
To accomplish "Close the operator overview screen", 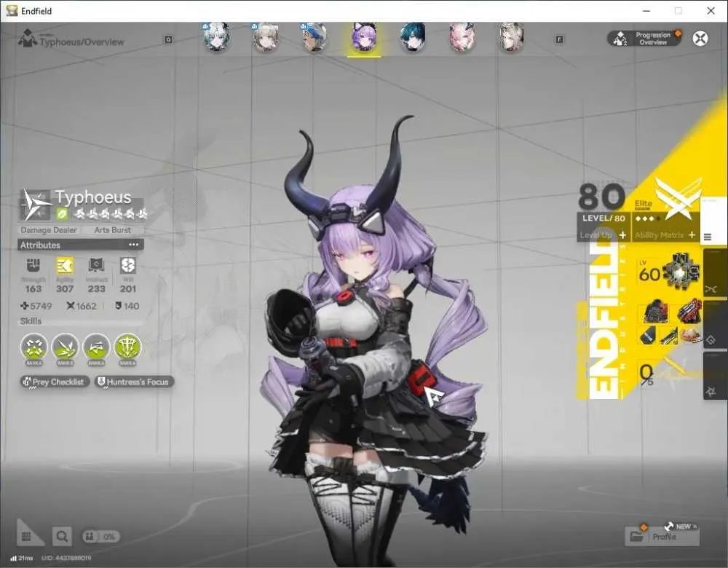I will click(700, 38).
